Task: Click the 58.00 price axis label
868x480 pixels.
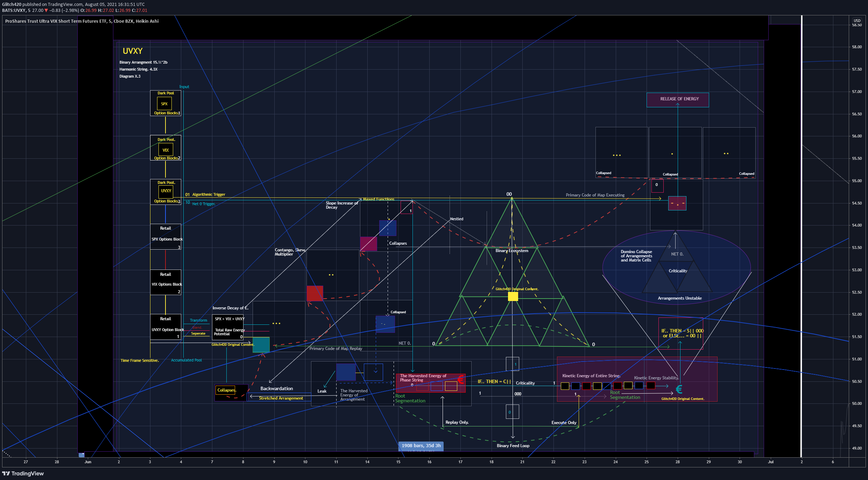Action: pos(857,47)
